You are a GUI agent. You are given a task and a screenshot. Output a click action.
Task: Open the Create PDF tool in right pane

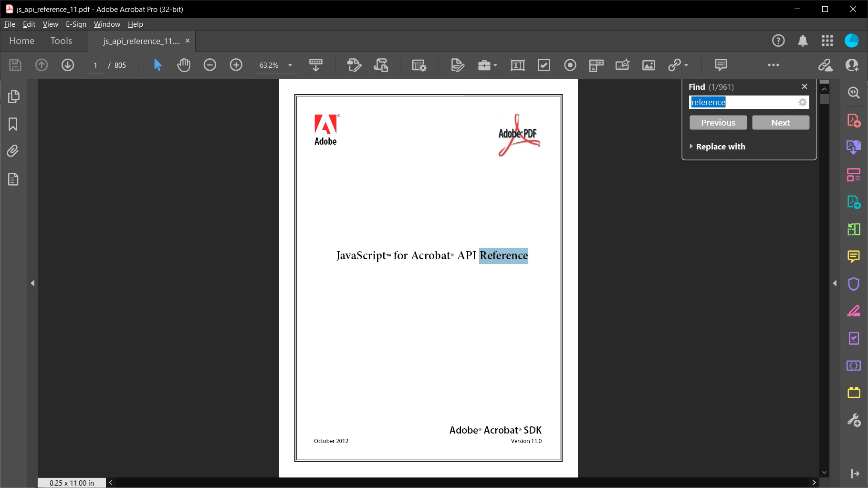854,120
